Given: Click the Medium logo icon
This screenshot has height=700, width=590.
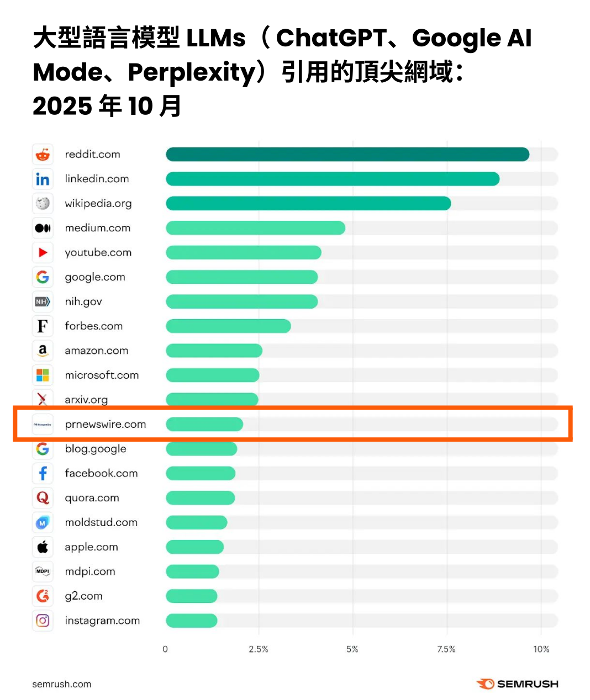Looking at the screenshot, I should tap(43, 228).
